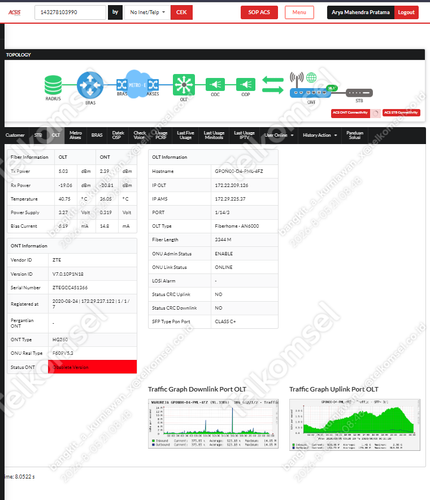Viewport: 430px width, 500px height.
Task: Click the OLT node icon in topology
Action: [184, 85]
